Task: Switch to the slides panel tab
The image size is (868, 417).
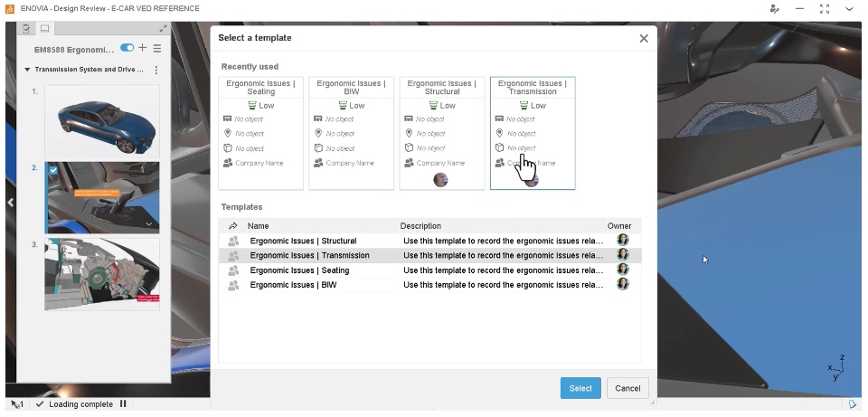Action: 43,29
